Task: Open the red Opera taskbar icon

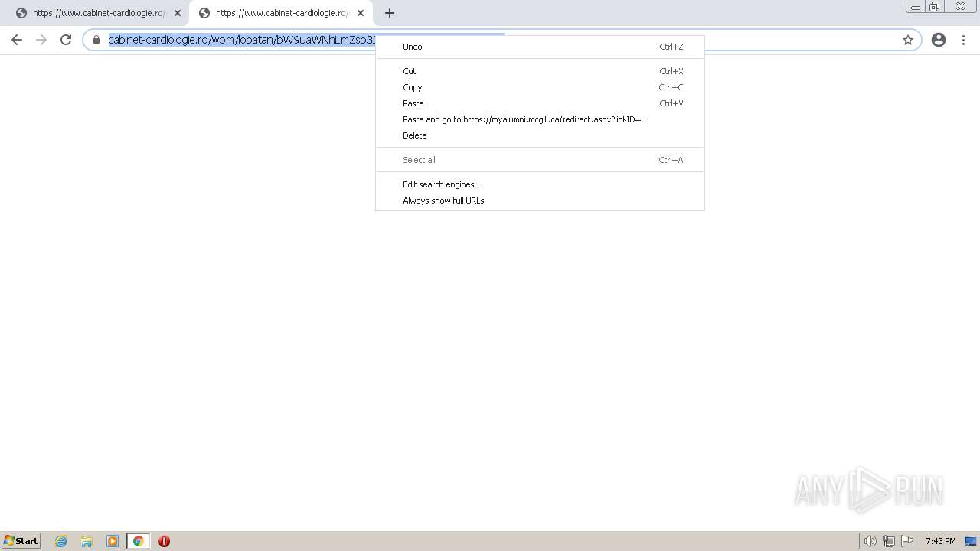Action: coord(164,541)
